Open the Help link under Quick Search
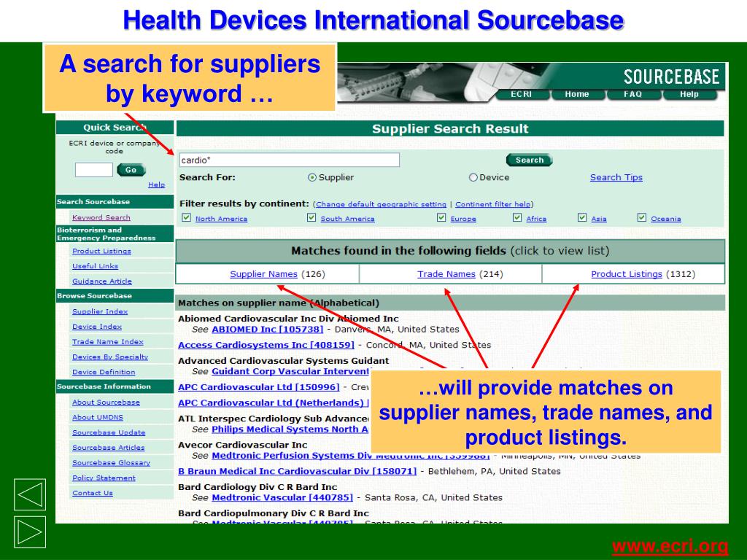The image size is (747, 560). tap(156, 184)
